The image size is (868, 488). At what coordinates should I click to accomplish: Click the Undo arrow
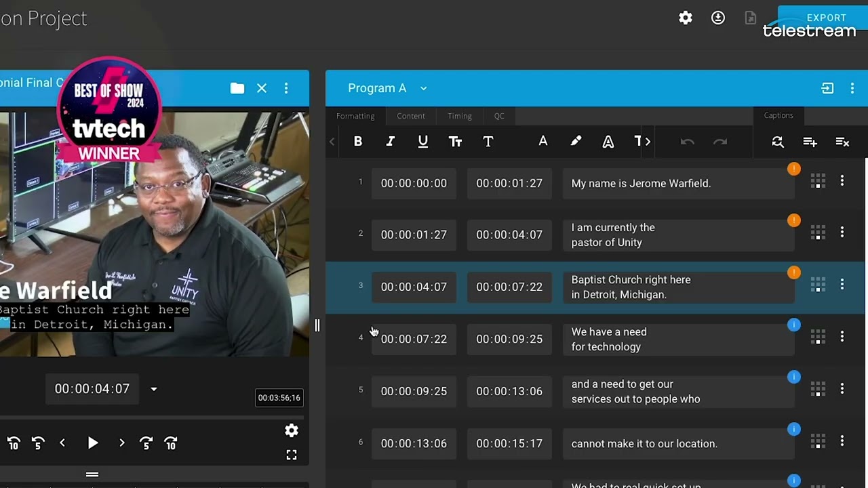(x=688, y=142)
